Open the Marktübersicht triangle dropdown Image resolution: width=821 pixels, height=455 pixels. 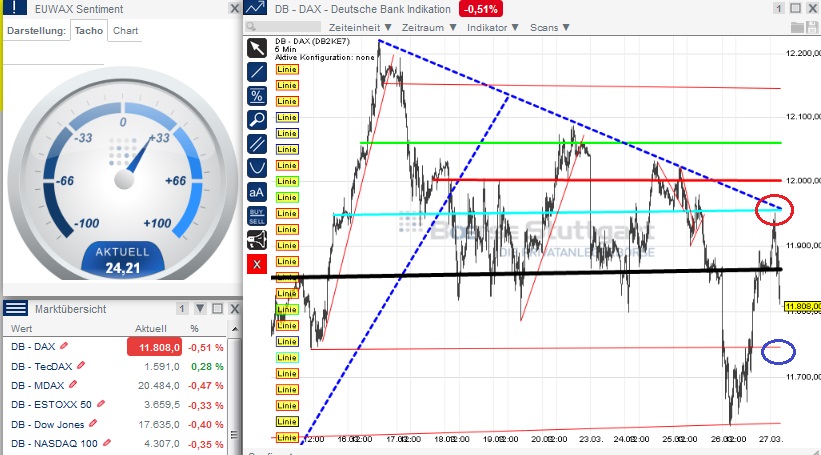(x=200, y=309)
